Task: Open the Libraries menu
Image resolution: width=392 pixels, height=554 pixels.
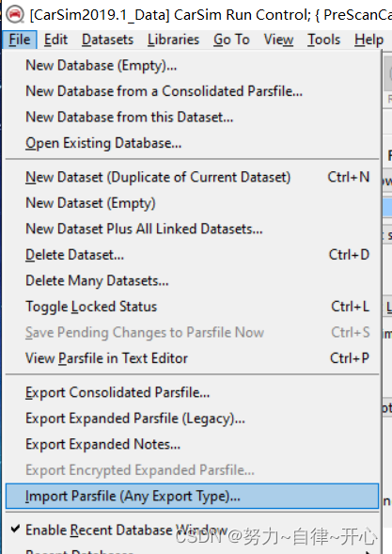Action: click(x=173, y=40)
